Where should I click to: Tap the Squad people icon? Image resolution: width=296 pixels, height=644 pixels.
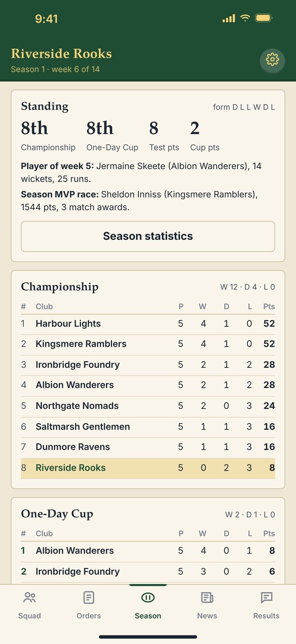tap(30, 597)
